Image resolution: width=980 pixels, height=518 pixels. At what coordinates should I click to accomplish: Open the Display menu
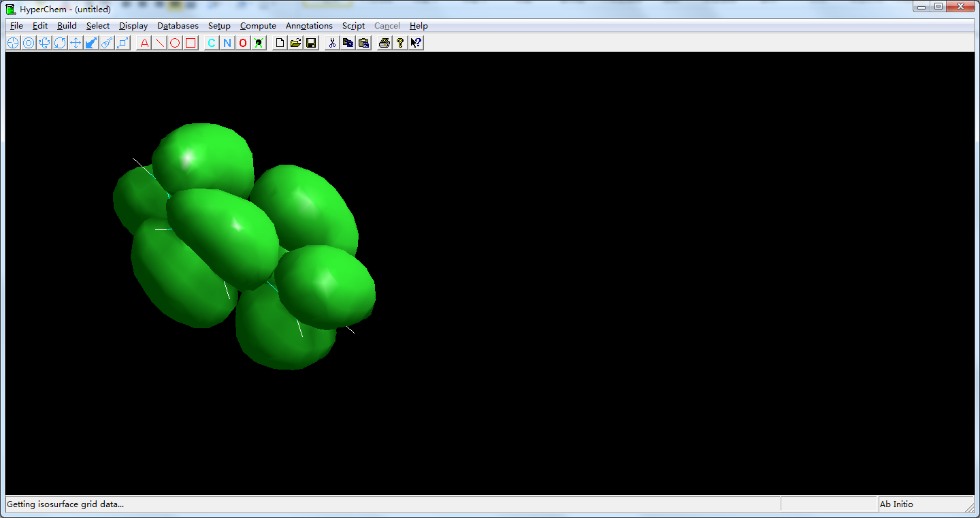coord(133,26)
